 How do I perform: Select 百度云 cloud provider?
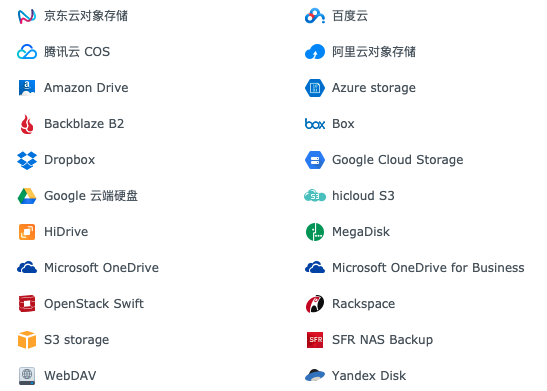(336, 16)
